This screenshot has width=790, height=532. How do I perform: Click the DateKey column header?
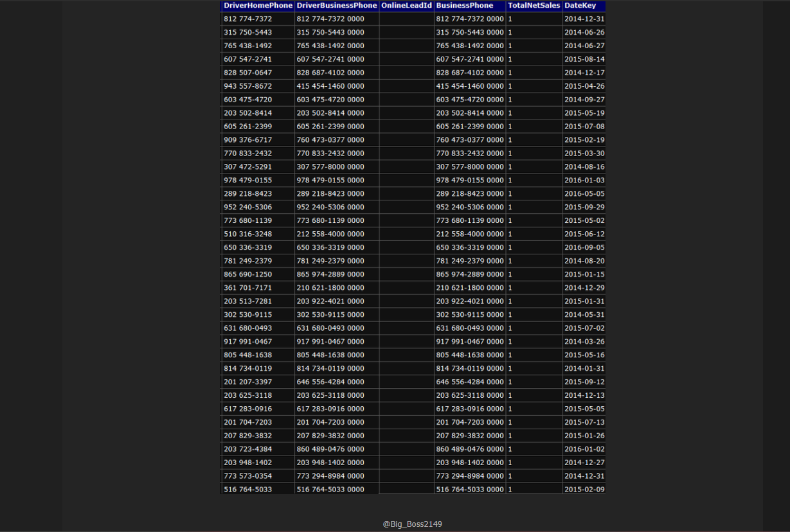tap(580, 5)
